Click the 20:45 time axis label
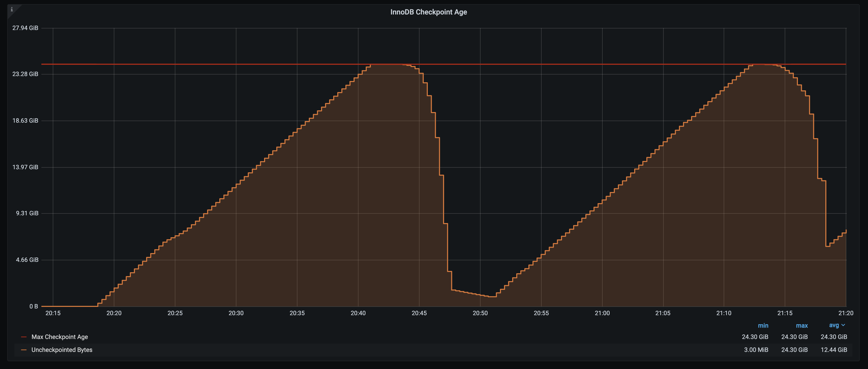 pyautogui.click(x=419, y=313)
